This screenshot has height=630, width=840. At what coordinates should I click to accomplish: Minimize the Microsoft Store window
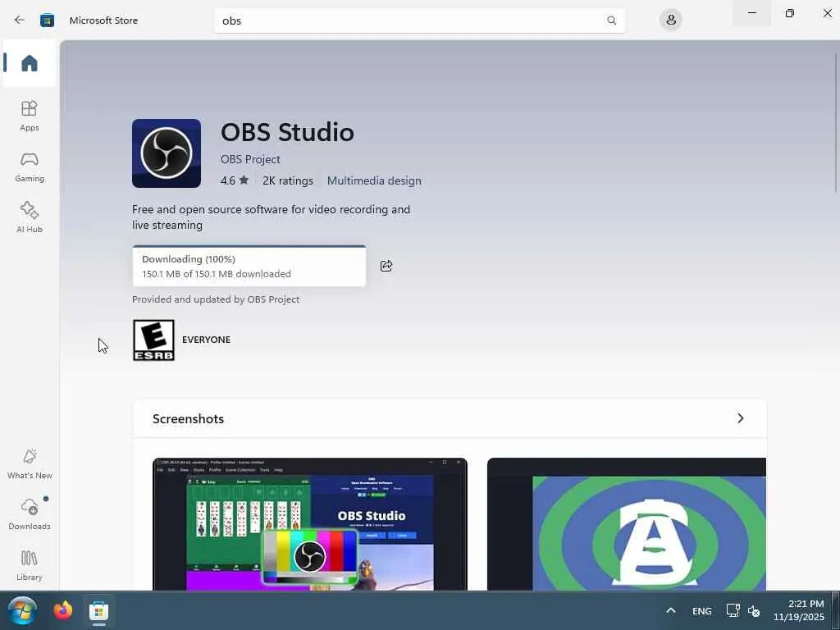coord(752,13)
